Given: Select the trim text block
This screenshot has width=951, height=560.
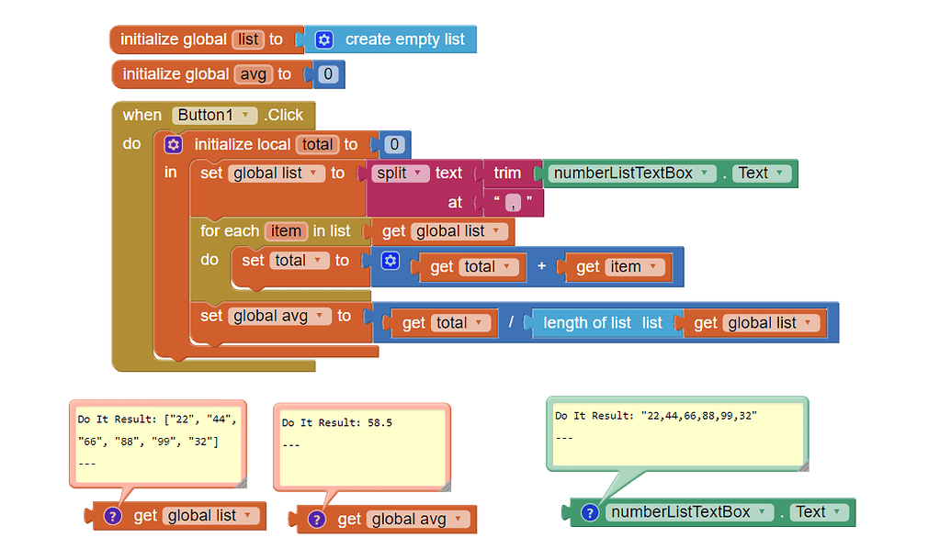Looking at the screenshot, I should [x=507, y=173].
